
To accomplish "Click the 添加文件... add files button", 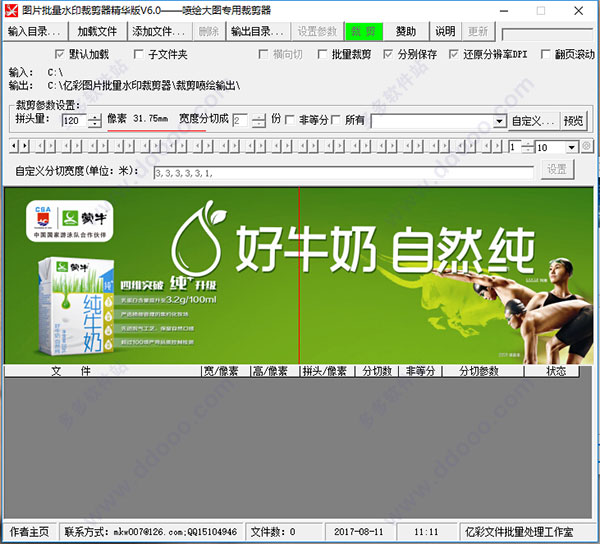I will [159, 31].
